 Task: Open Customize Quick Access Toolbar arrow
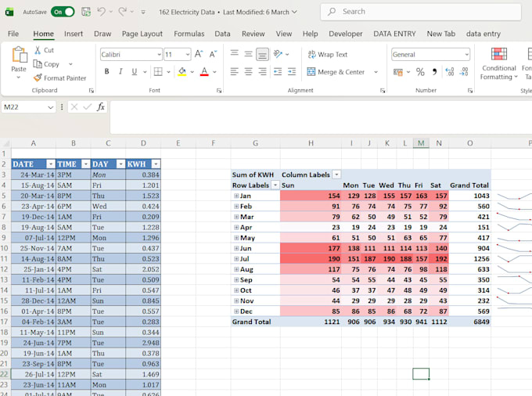143,13
